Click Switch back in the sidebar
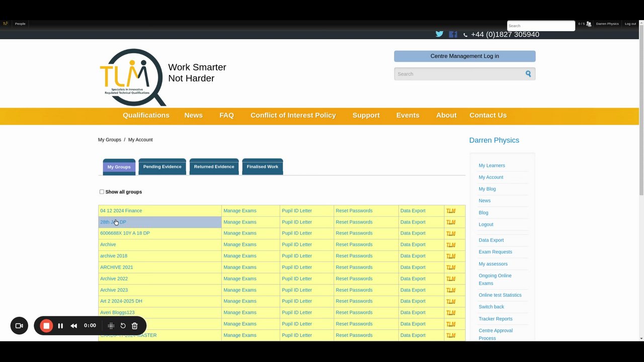The image size is (644, 362). tap(492, 307)
